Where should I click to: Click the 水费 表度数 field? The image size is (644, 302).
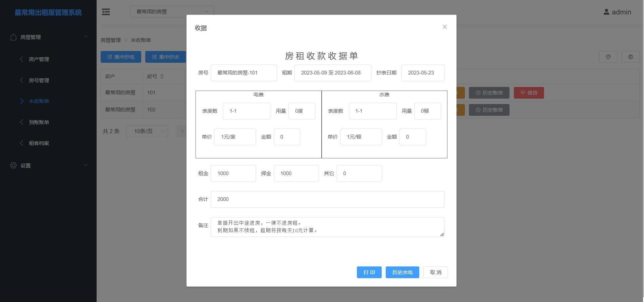373,111
